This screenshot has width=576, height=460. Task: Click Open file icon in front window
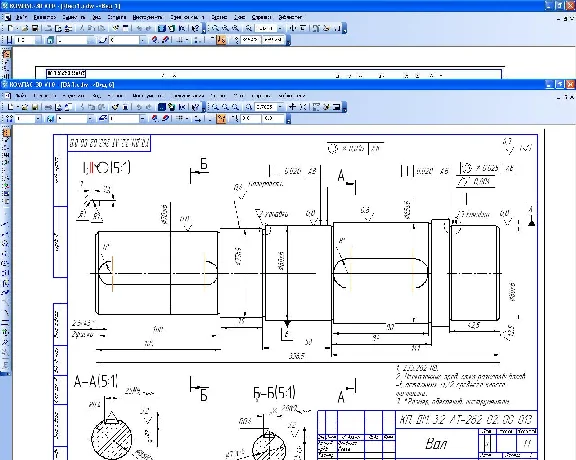(25, 107)
